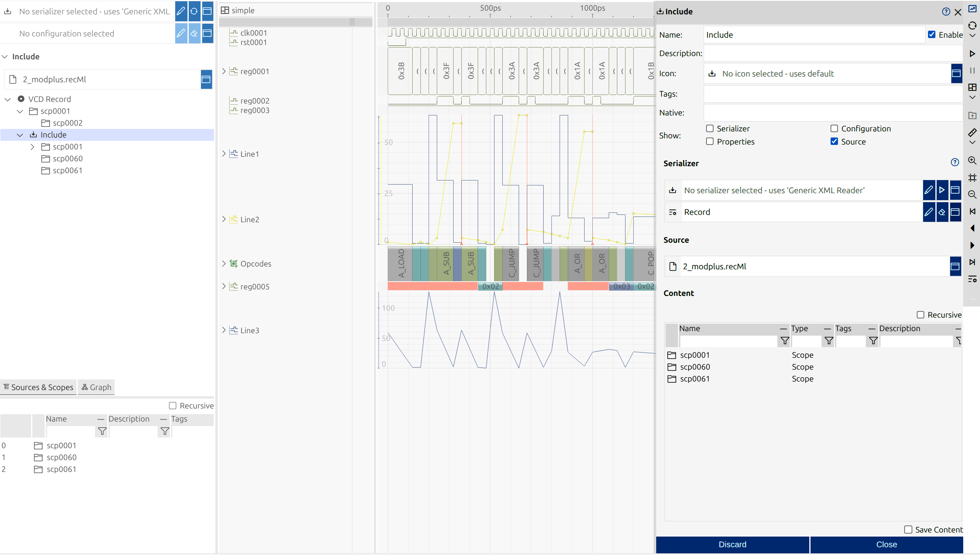Viewport: 980px width, 555px height.
Task: Select the Sources & Scopes tab
Action: coord(38,387)
